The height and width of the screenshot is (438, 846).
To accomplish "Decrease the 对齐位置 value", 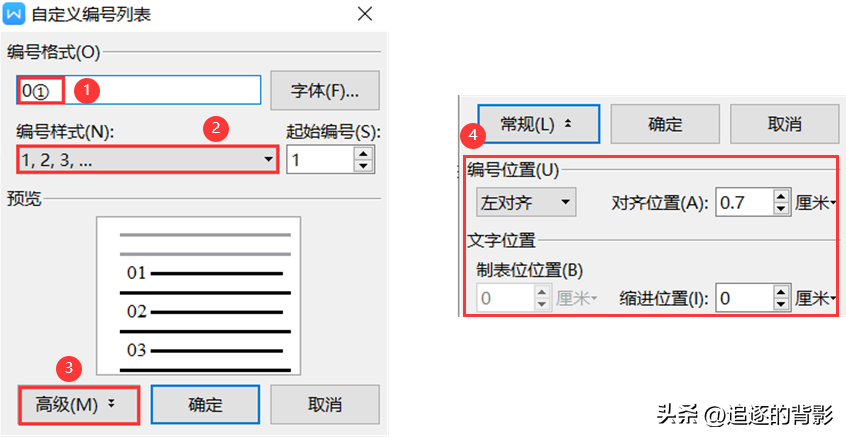I will (781, 209).
